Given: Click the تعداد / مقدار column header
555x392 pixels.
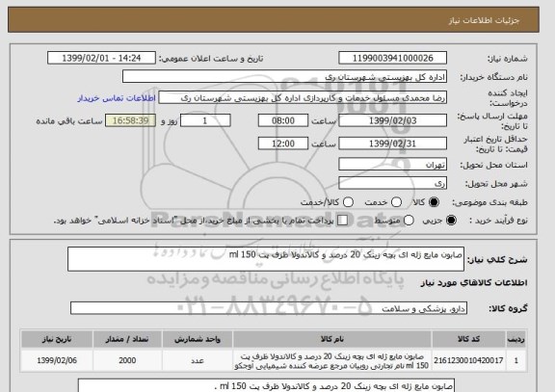Looking at the screenshot, I should [127, 339].
